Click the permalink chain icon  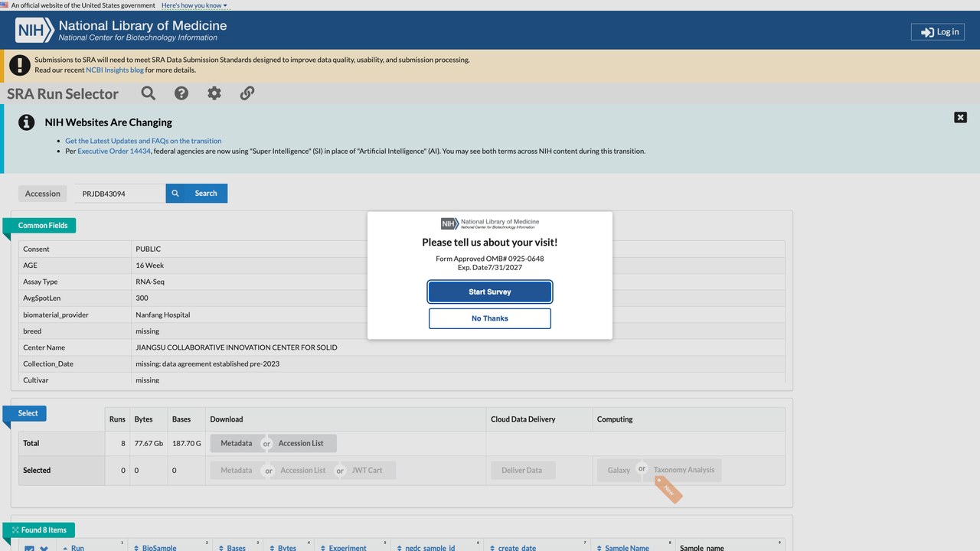[247, 93]
